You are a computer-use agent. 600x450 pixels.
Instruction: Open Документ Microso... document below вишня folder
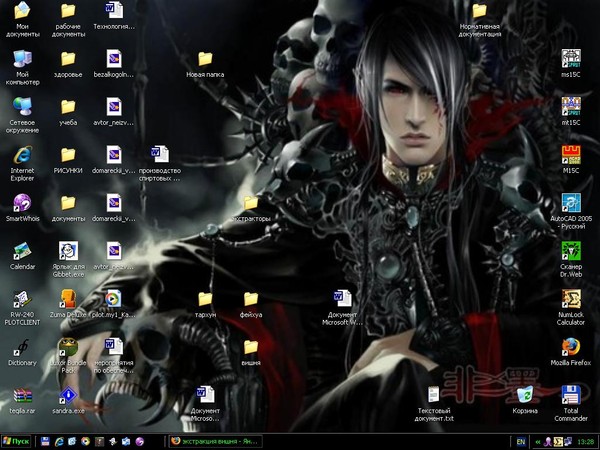click(x=205, y=404)
